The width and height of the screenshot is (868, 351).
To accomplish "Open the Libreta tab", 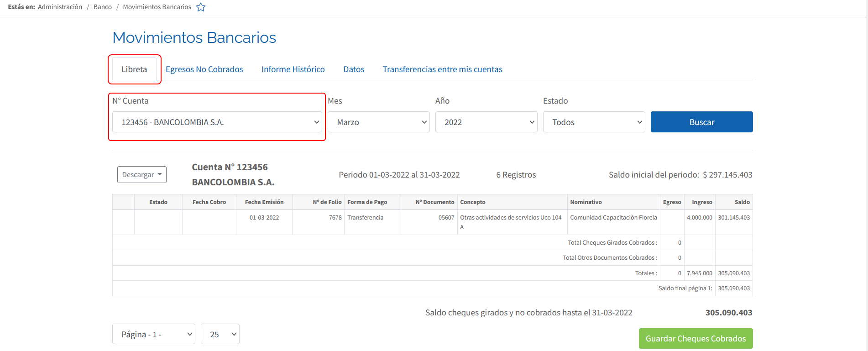I will click(134, 69).
